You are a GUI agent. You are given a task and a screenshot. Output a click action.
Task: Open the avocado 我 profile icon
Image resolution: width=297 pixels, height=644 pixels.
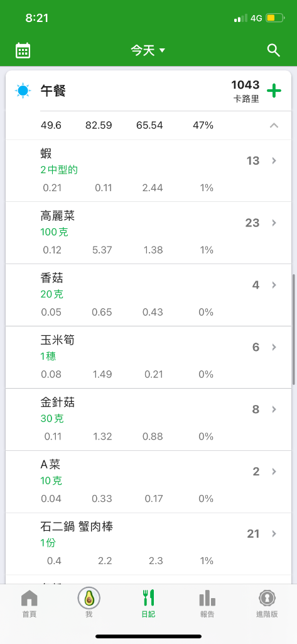89,599
